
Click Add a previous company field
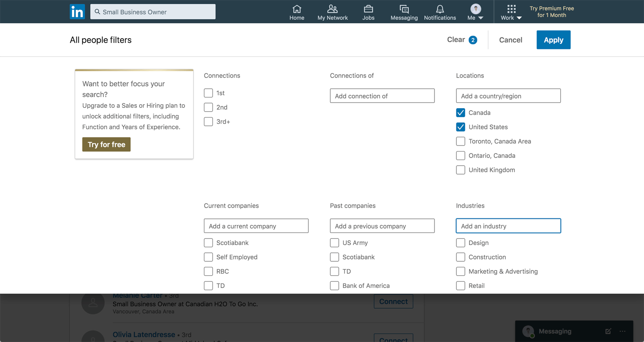pyautogui.click(x=382, y=226)
